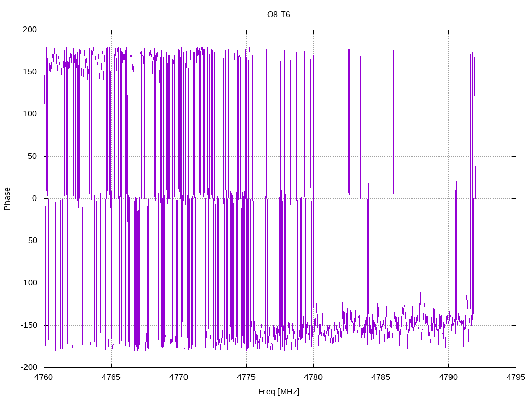This screenshot has height=399, width=532.
Task: Click the 0 tick label on the Phase axis
Action: (x=35, y=198)
